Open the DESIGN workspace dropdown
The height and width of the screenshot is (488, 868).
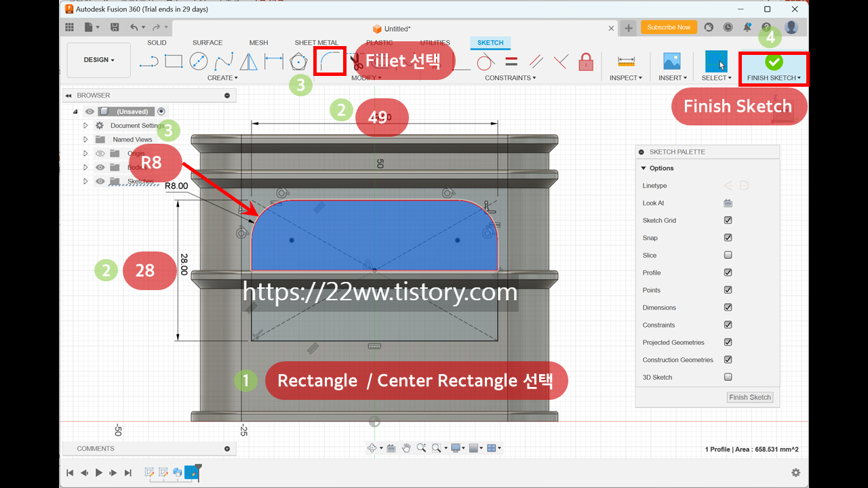coord(99,60)
